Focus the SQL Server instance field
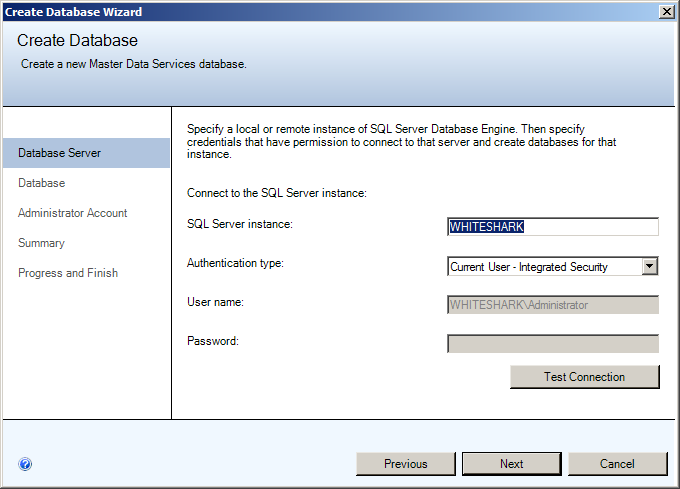Screen dimensions: 680x489 553,226
